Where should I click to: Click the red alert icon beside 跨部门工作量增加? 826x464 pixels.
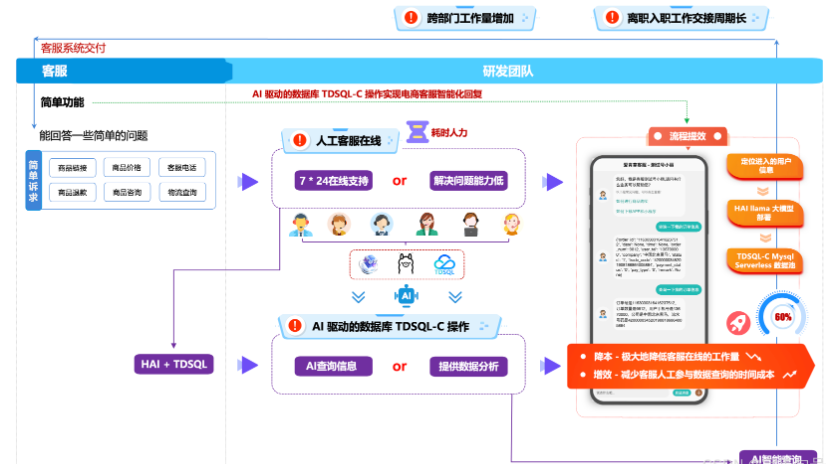tap(411, 17)
